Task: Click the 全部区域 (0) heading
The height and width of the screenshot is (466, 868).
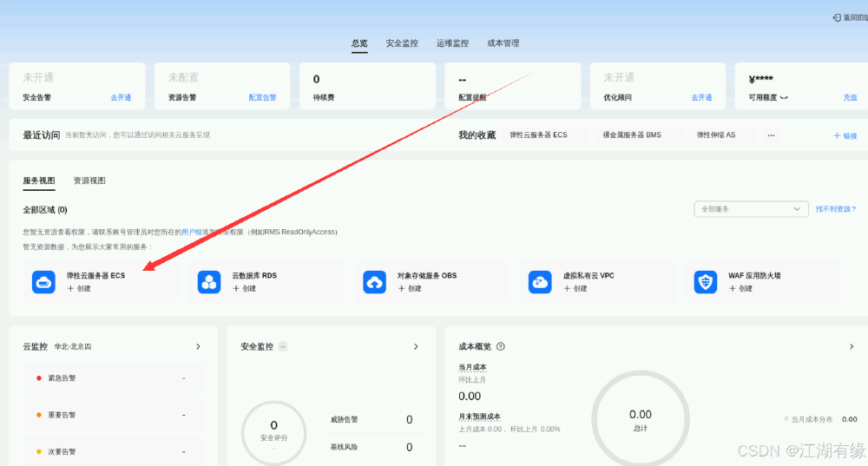Action: click(x=45, y=210)
